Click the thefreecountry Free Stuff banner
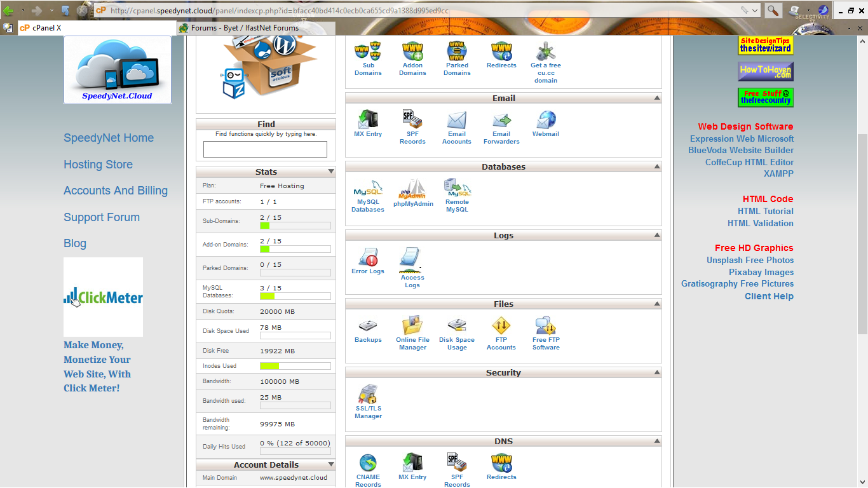 (x=766, y=97)
